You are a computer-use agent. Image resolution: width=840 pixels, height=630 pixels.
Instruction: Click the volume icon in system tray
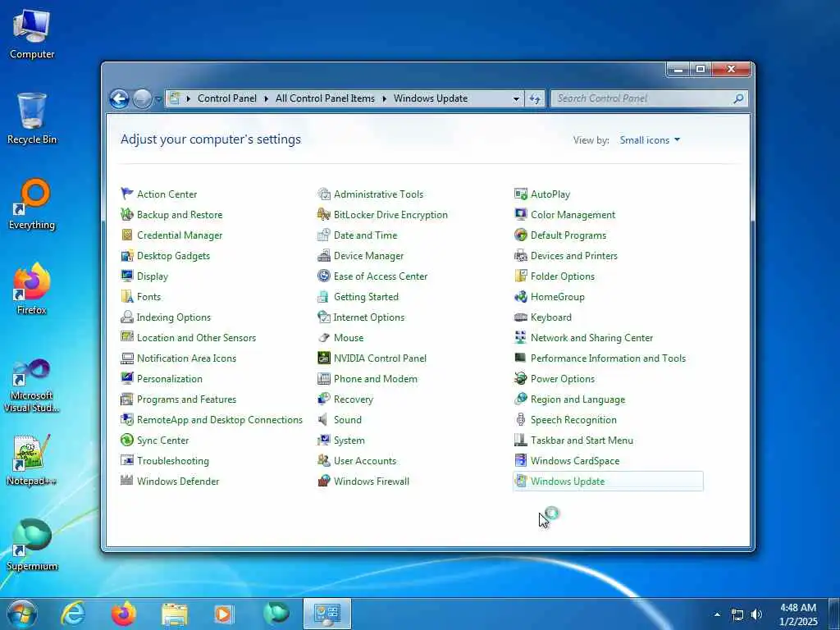tap(756, 614)
